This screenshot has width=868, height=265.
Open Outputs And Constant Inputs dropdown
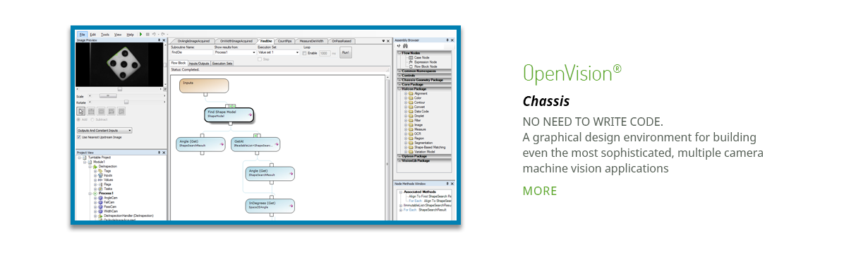(104, 130)
